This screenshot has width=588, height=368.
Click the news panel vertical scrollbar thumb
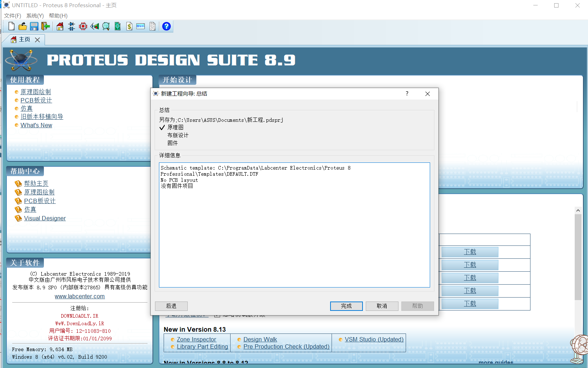coord(578,257)
